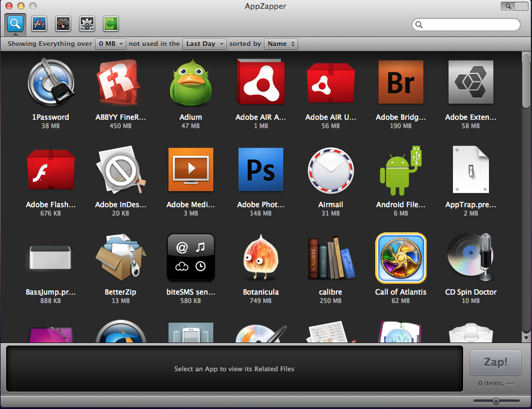Switch to the Widgets filter icon
532x409 pixels.
pyautogui.click(x=63, y=23)
